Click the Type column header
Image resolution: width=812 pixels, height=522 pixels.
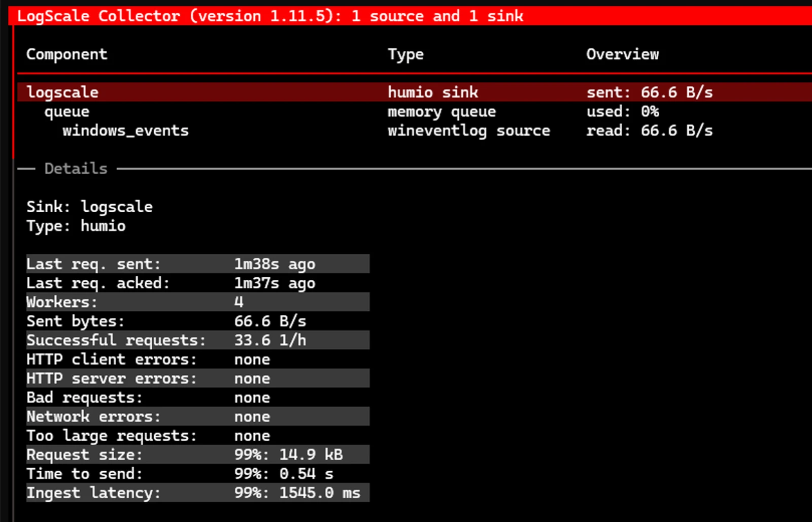(405, 55)
